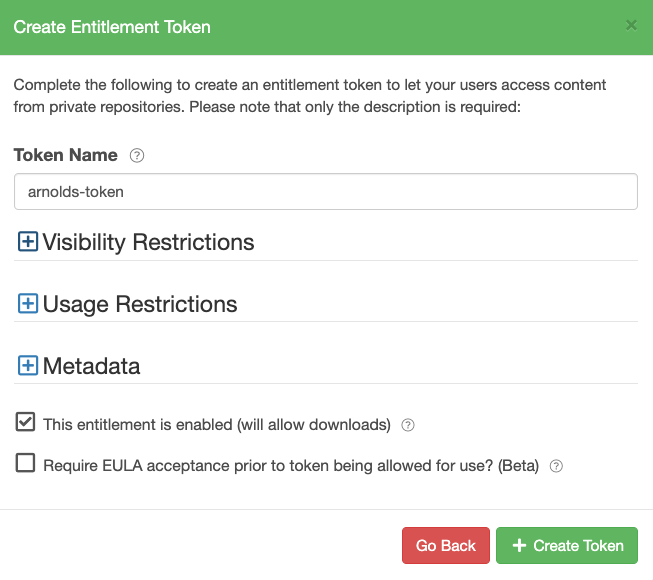Close the Create Entitlement Token dialog
This screenshot has width=653, height=580.
[x=631, y=25]
